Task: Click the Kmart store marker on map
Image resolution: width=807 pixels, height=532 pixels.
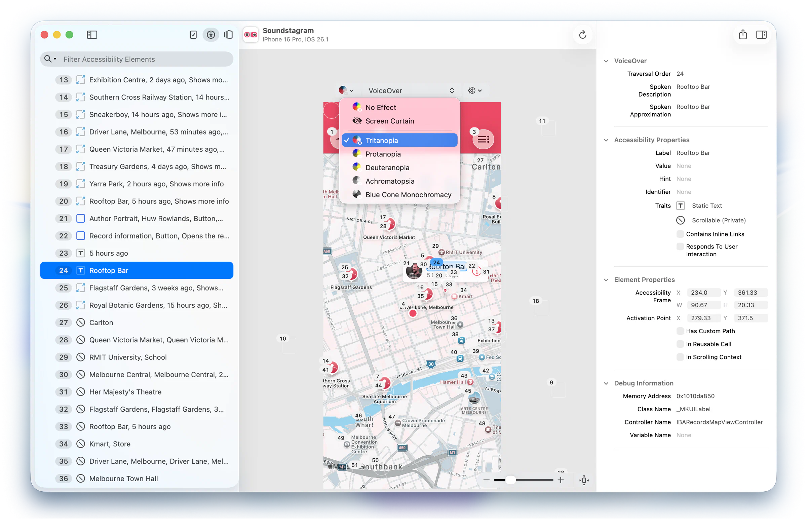Action: pos(454,296)
